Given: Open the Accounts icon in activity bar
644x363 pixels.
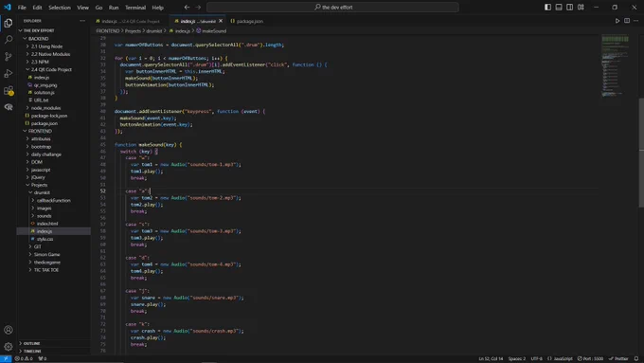Looking at the screenshot, I should 9,330.
